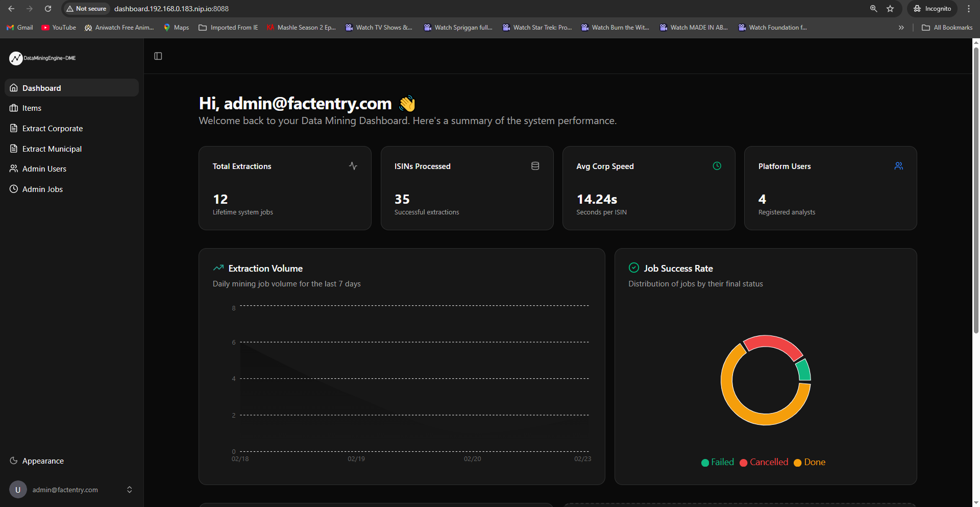This screenshot has width=980, height=507.
Task: Click the user avatar U
Action: (18, 490)
